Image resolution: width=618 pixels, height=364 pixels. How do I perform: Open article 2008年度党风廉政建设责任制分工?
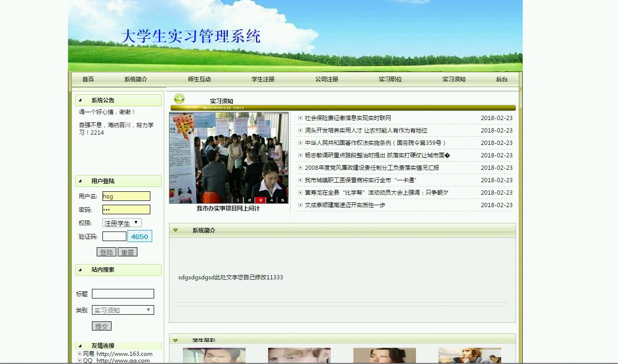pyautogui.click(x=372, y=168)
